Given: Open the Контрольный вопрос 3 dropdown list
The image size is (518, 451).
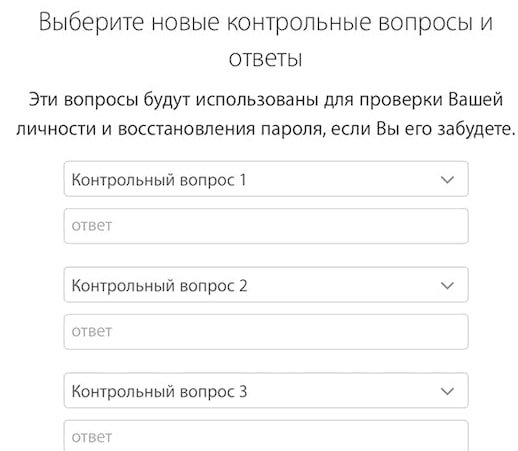Looking at the screenshot, I should (266, 390).
